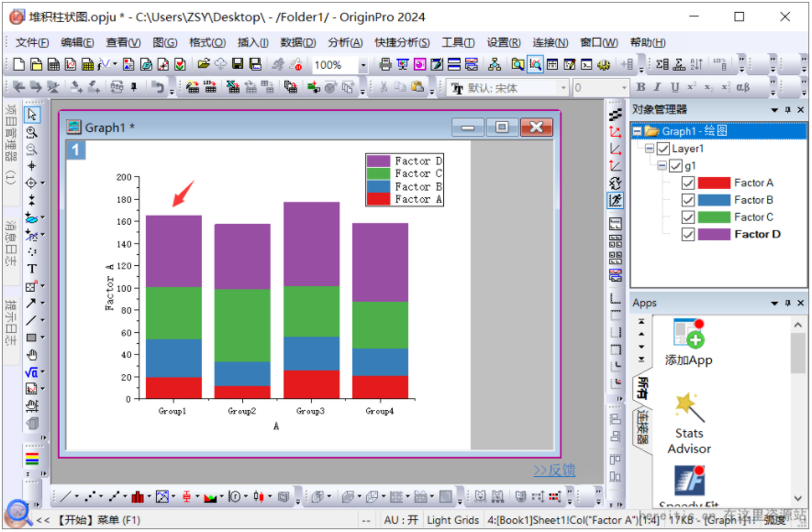Open the 格式(O) menu

click(207, 42)
